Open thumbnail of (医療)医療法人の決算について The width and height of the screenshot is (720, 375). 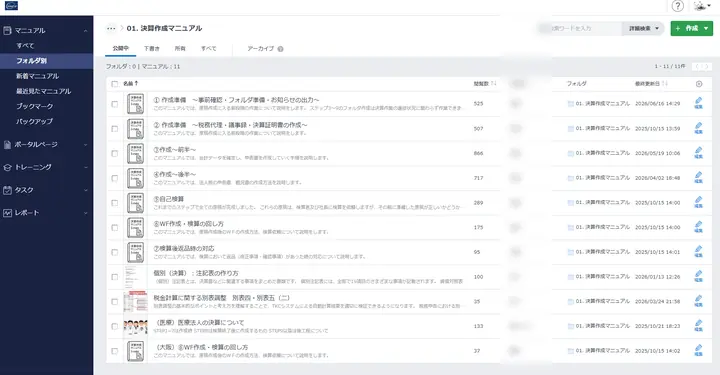[x=135, y=326]
